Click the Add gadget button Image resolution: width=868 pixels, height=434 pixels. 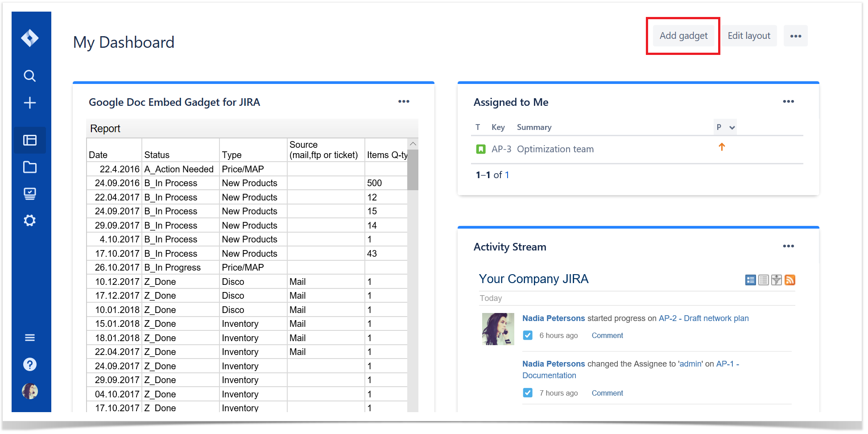pos(683,36)
